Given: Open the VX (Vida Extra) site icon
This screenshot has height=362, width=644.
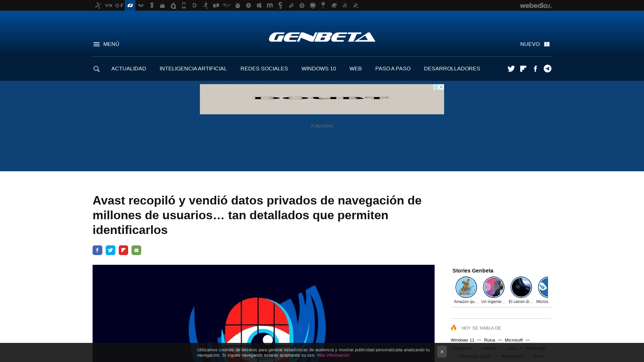Looking at the screenshot, I should pos(109,5).
